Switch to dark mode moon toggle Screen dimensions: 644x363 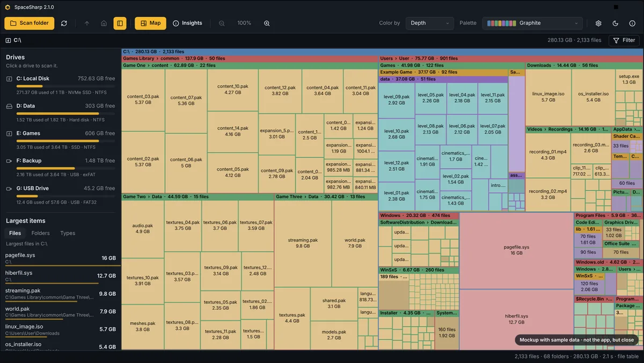click(615, 23)
